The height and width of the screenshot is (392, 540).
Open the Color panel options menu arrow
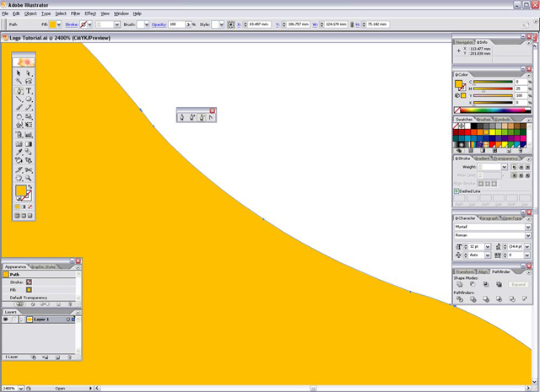[x=529, y=75]
